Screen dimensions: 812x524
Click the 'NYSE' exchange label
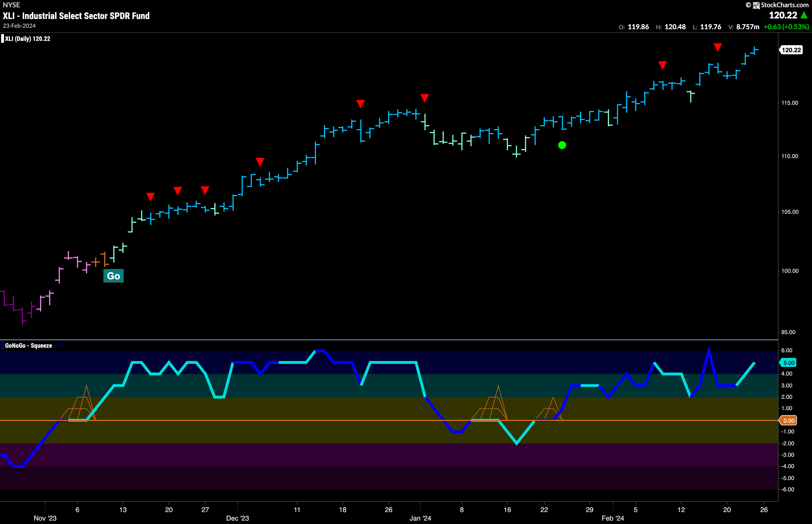tap(11, 5)
